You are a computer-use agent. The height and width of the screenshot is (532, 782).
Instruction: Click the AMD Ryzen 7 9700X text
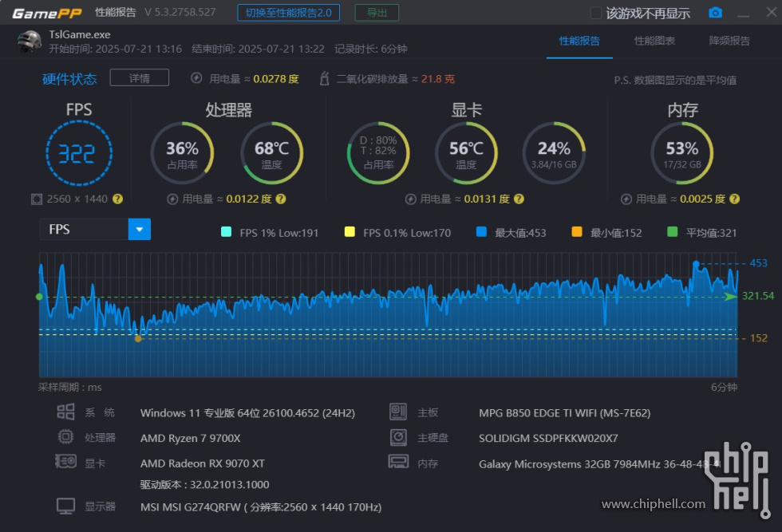coord(191,438)
